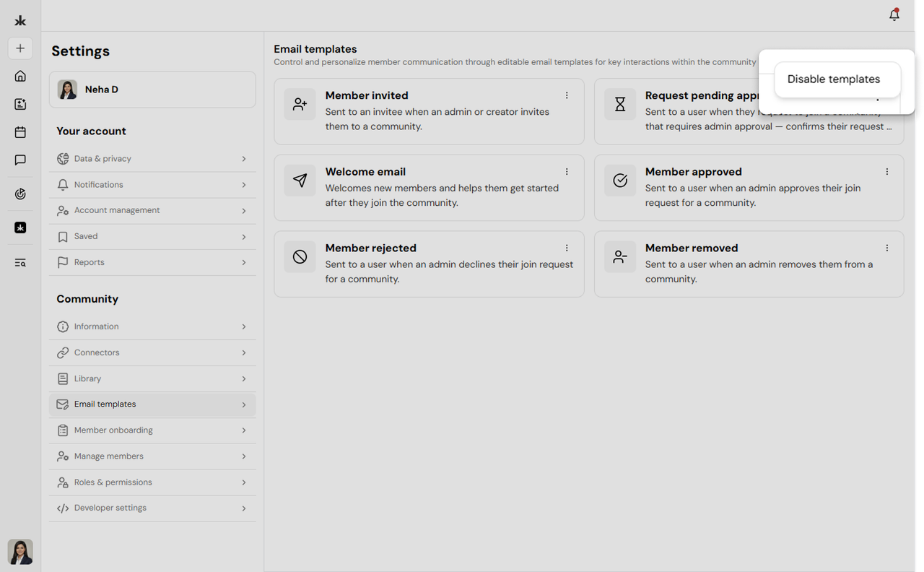Viewport: 924px width, 572px height.
Task: Click the user avatar at the bottom of the left rail
Action: (20, 552)
